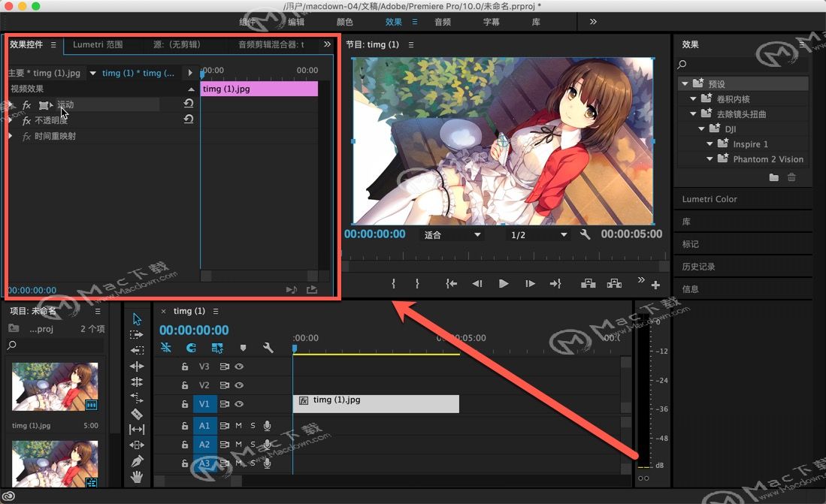Image resolution: width=826 pixels, height=504 pixels.
Task: Switch to Color workspace
Action: (x=344, y=22)
